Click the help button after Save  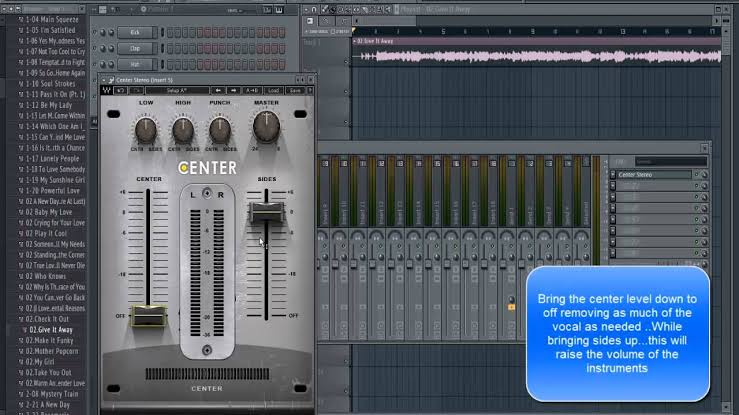(x=310, y=90)
